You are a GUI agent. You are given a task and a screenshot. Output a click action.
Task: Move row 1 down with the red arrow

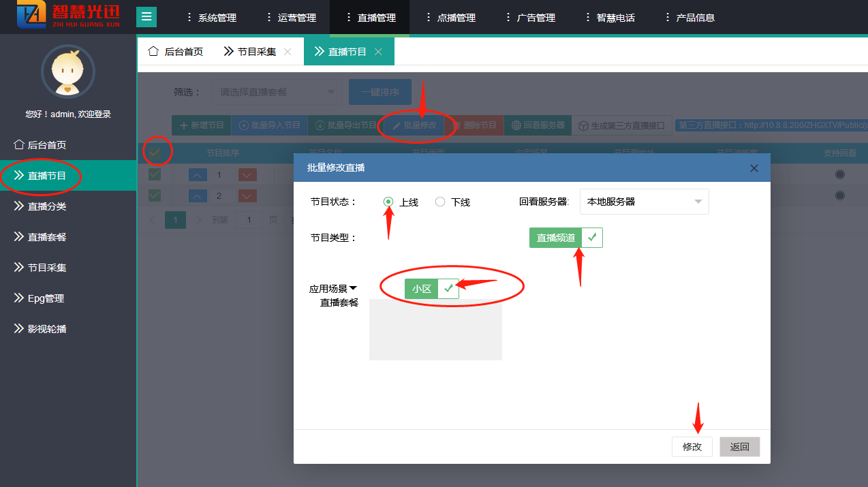pyautogui.click(x=247, y=175)
